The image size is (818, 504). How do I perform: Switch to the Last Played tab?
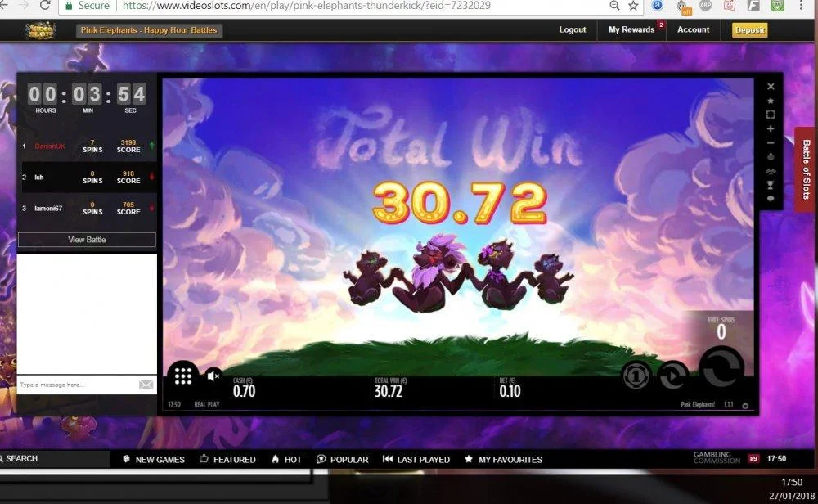[x=416, y=459]
